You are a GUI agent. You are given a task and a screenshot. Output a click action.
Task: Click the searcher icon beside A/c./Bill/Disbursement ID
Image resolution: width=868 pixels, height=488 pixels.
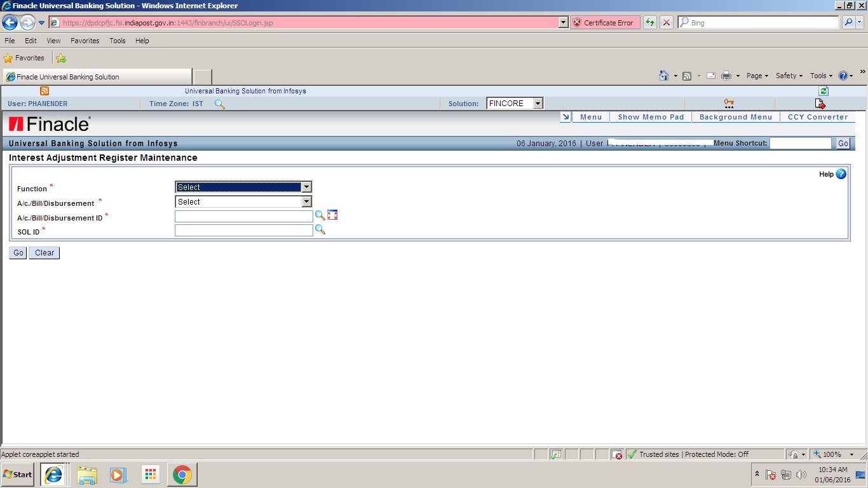(320, 215)
